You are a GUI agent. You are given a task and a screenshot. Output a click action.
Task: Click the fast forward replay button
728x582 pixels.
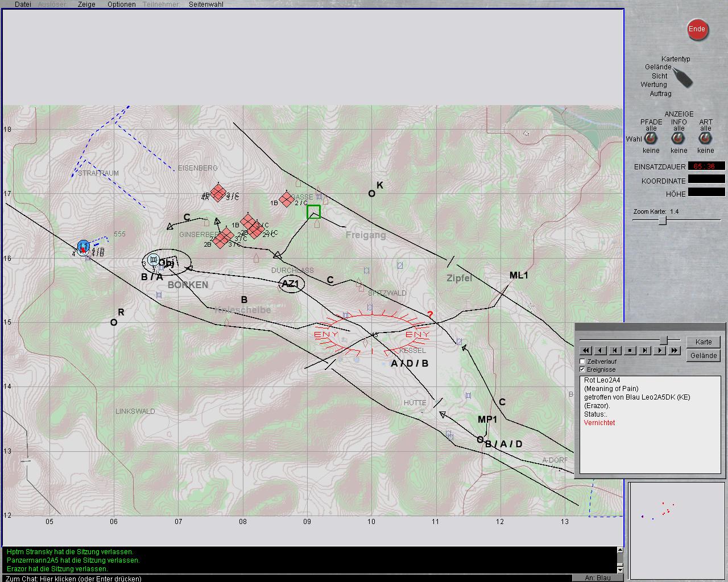pyautogui.click(x=675, y=351)
